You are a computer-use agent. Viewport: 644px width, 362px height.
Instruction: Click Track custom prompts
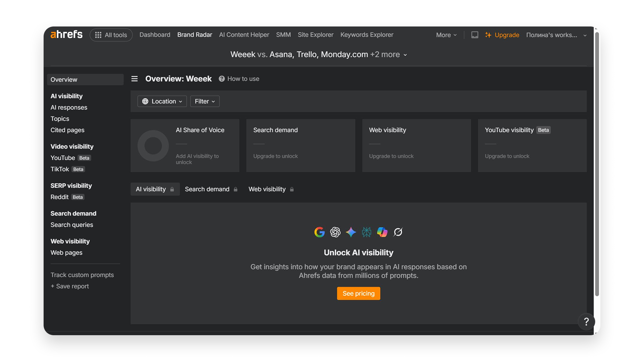point(82,275)
